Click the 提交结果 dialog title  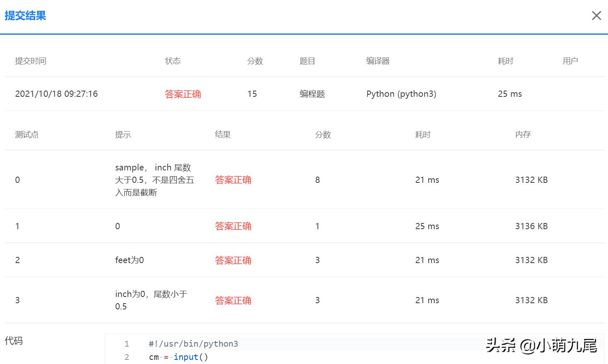point(25,16)
